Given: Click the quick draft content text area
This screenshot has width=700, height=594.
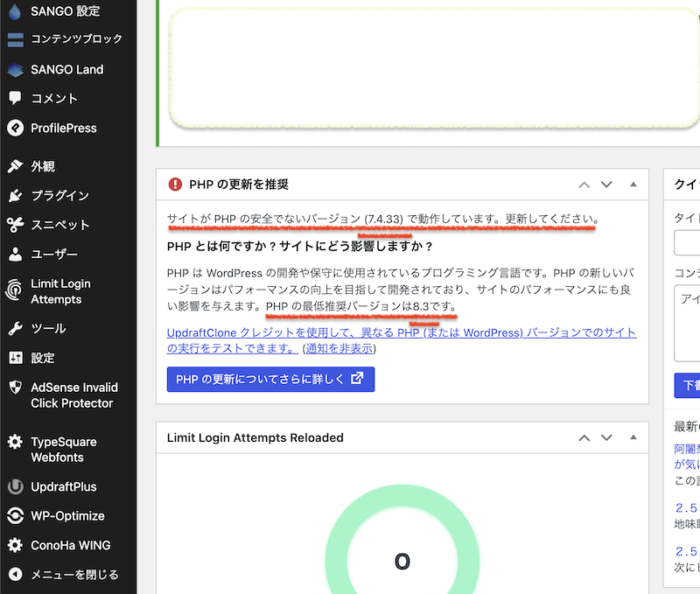Looking at the screenshot, I should 687,323.
